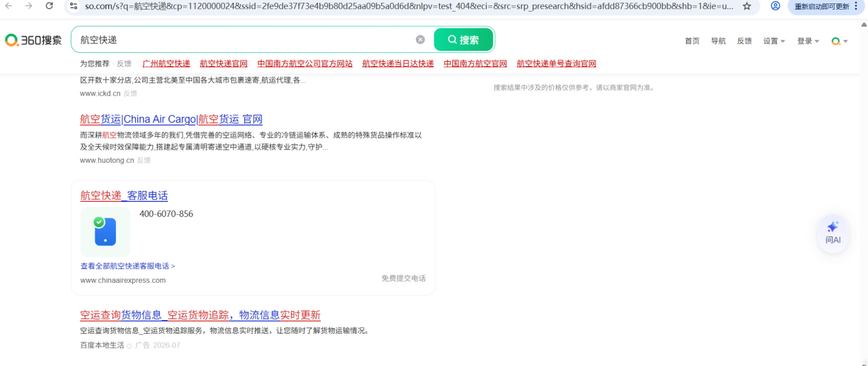Click the 360搜索 logo
868x366 pixels.
(33, 41)
